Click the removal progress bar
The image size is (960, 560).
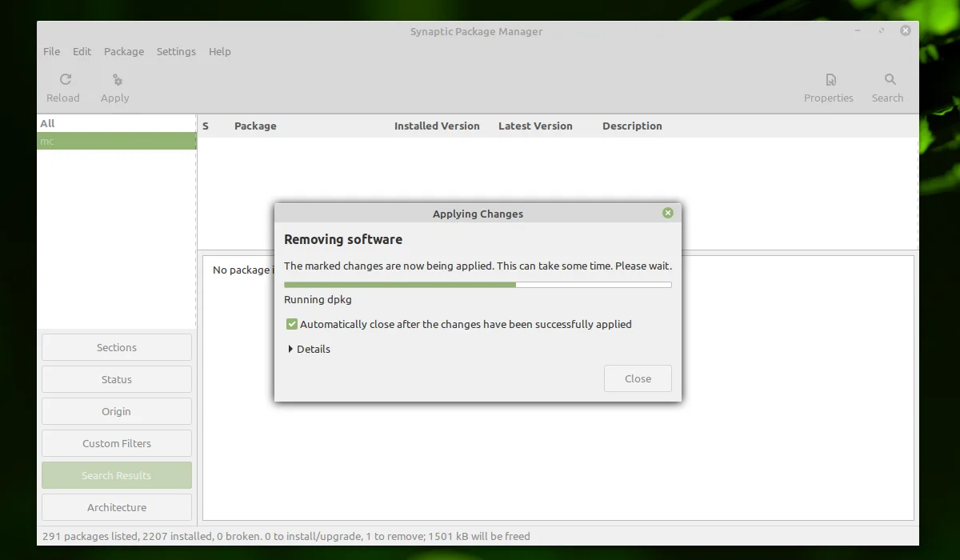point(478,284)
